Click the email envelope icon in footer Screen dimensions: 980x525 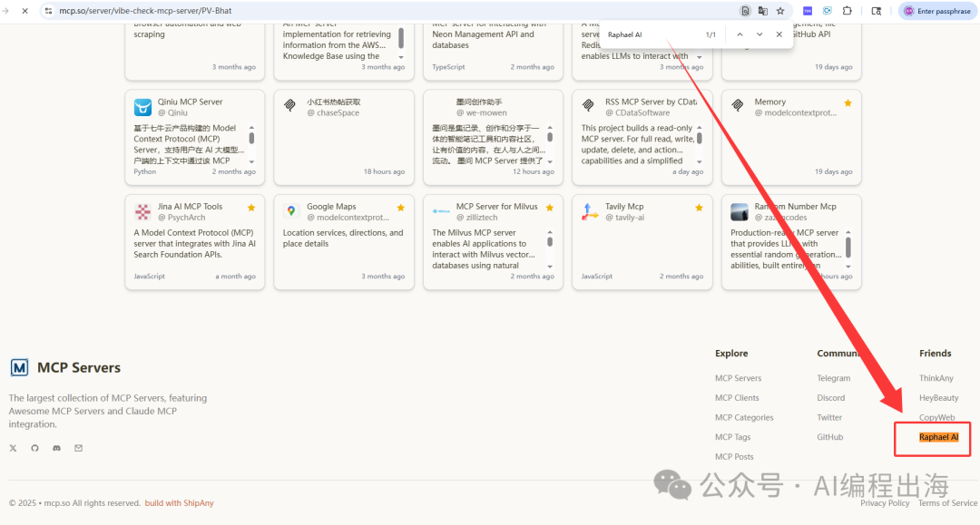[x=79, y=448]
